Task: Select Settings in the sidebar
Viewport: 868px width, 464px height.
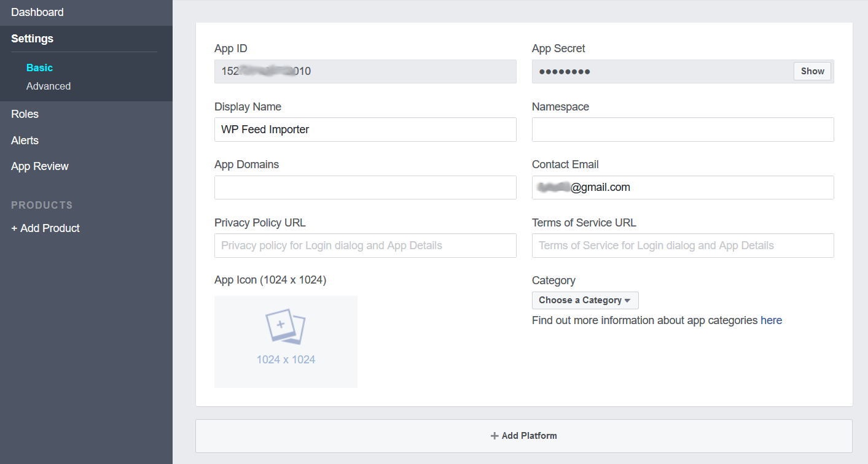Action: [x=33, y=39]
